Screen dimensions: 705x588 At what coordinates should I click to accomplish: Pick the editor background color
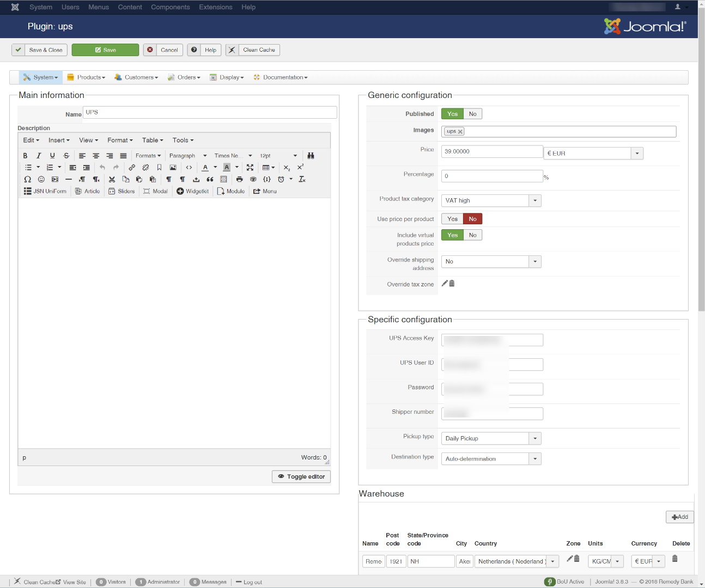point(227,168)
